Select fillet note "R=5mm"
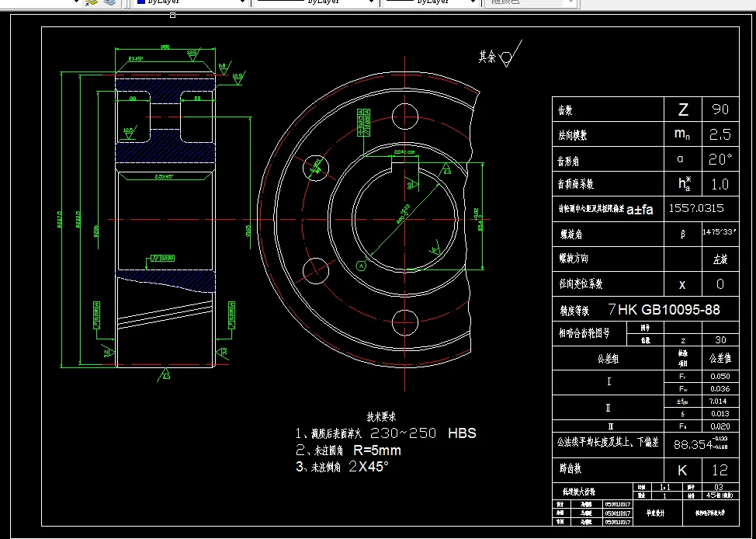This screenshot has width=756, height=539. (377, 450)
